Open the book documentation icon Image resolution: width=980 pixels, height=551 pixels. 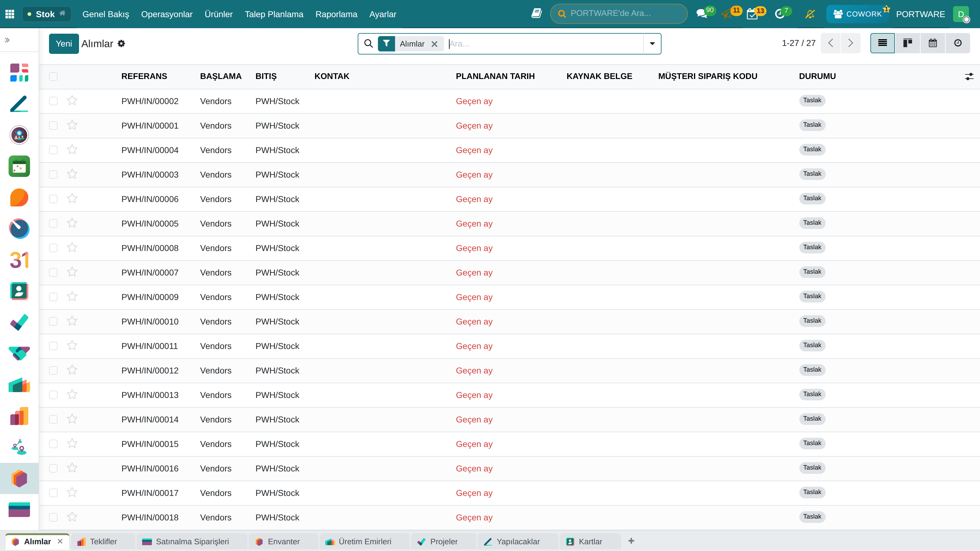pos(537,14)
